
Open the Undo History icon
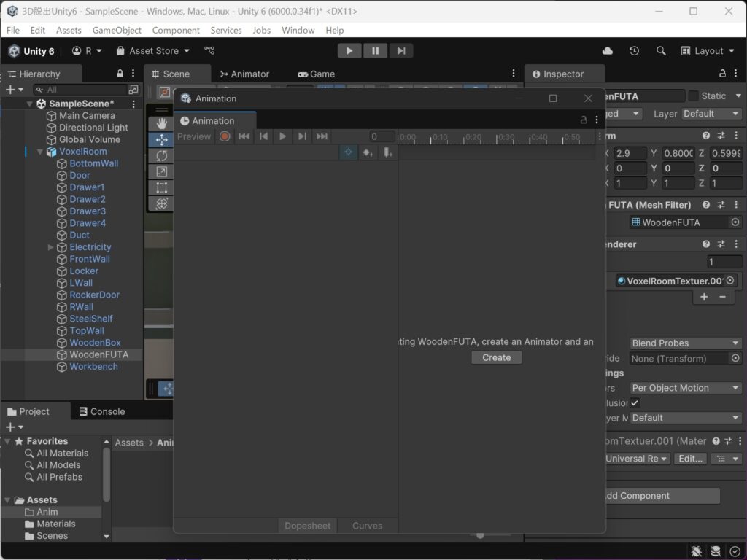click(x=634, y=51)
